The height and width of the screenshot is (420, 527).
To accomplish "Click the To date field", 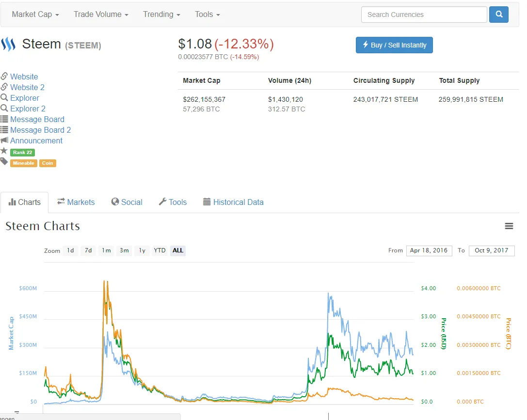I will (492, 250).
